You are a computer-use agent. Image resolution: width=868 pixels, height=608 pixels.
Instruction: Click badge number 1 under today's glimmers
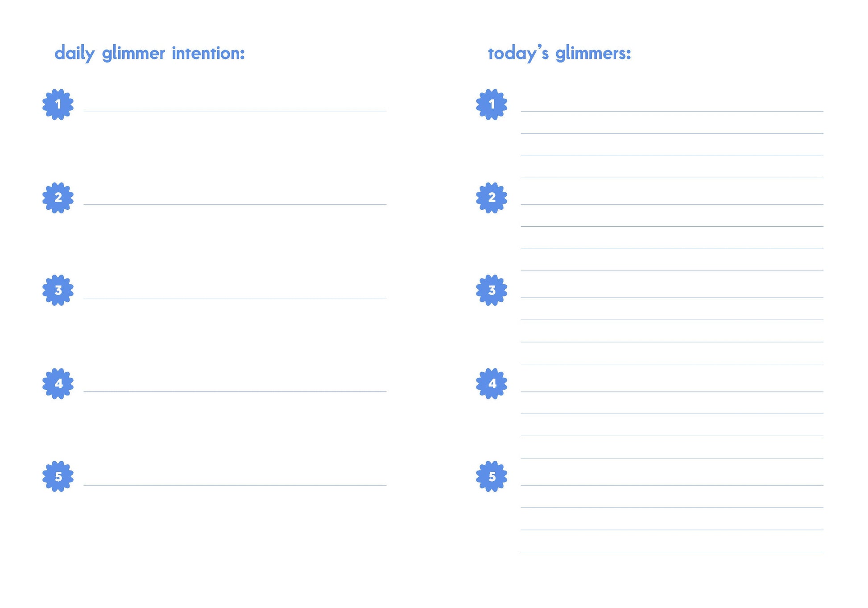click(492, 104)
